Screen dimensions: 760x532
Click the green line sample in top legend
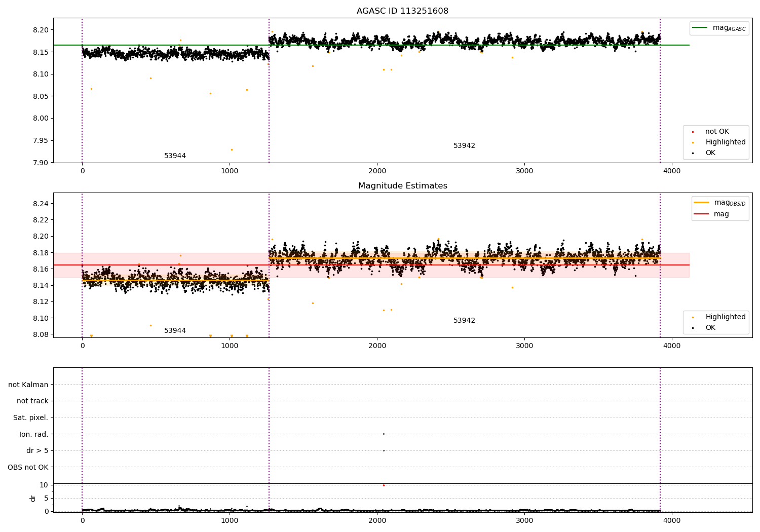[x=700, y=28]
